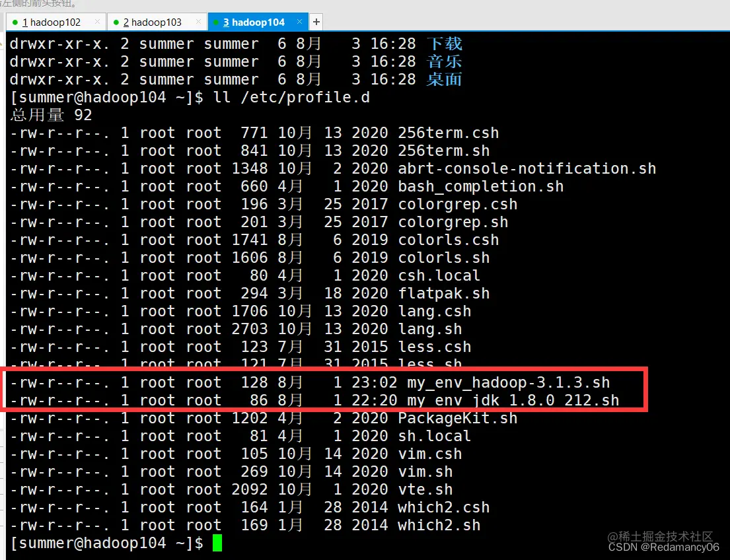730x560 pixels.
Task: Click the 'll /etc/profile.d' command text
Action: (x=291, y=97)
